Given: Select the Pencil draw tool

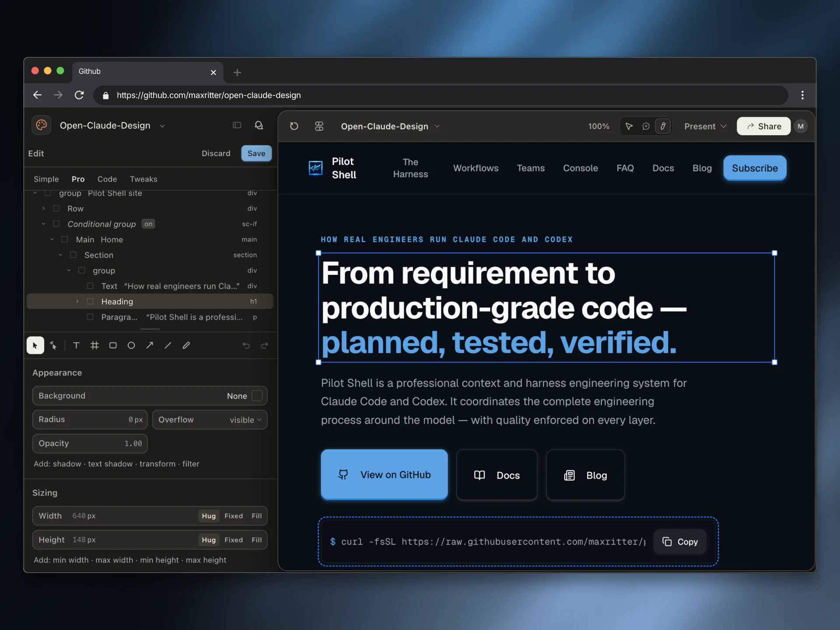Looking at the screenshot, I should pos(186,345).
